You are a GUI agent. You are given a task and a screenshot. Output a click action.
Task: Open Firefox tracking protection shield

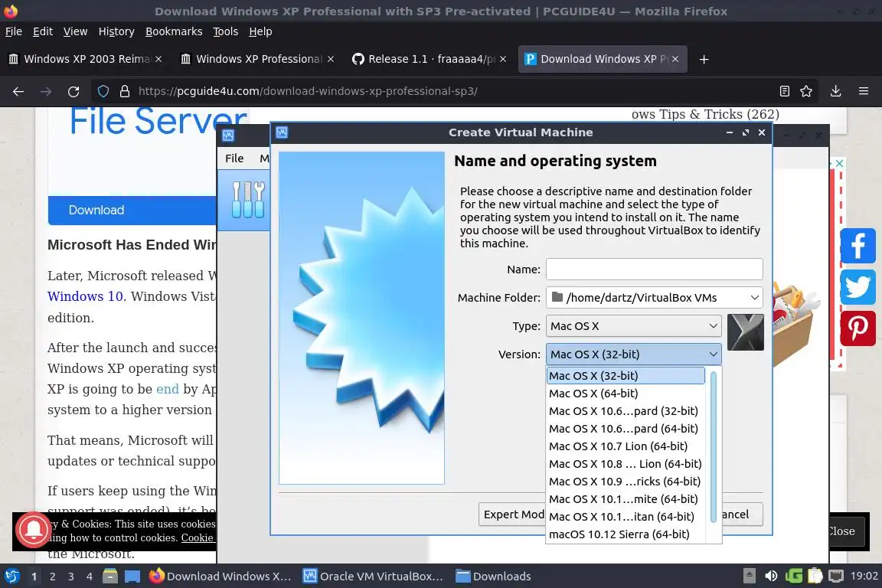pyautogui.click(x=103, y=91)
